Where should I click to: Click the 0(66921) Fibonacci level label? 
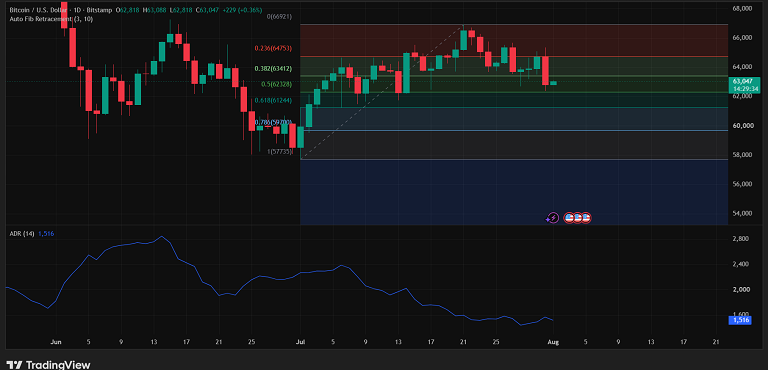point(279,17)
